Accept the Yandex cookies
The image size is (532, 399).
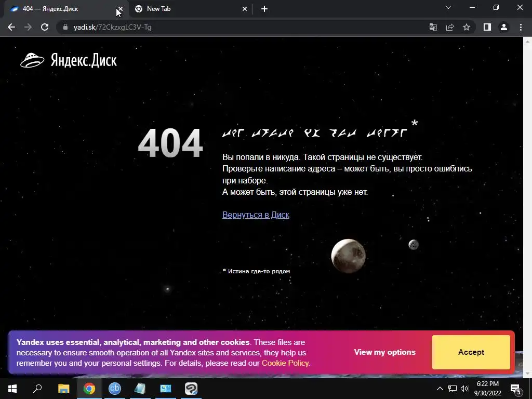pos(471,352)
